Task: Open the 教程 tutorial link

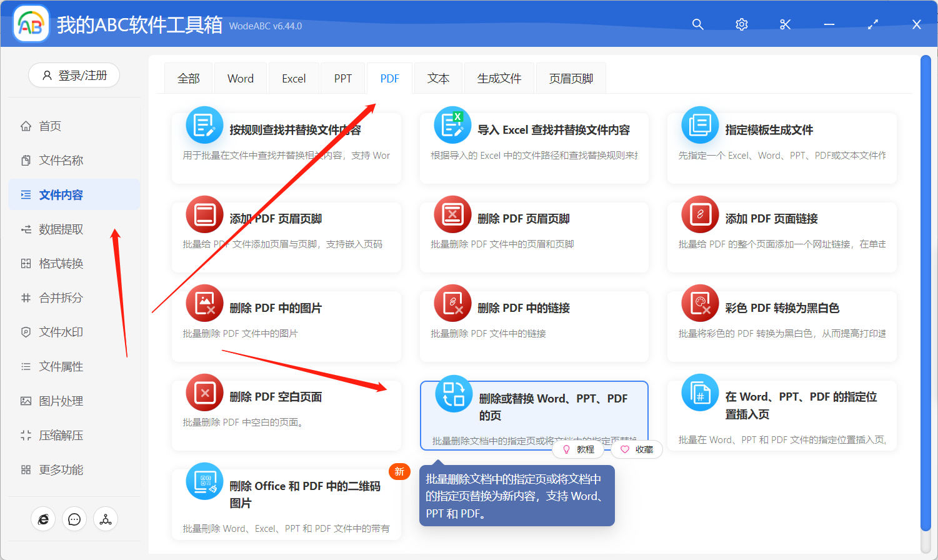Action: pos(579,449)
